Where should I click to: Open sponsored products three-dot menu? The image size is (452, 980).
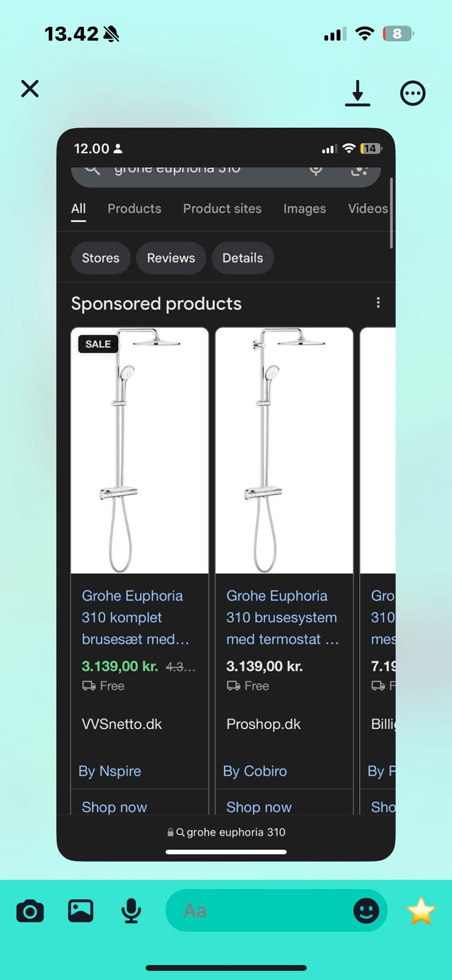(x=378, y=303)
